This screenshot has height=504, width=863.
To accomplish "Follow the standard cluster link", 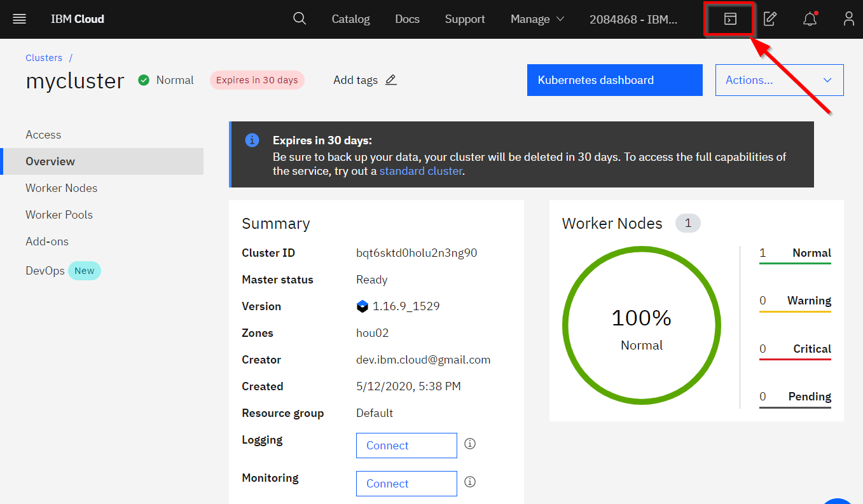I will [x=421, y=171].
